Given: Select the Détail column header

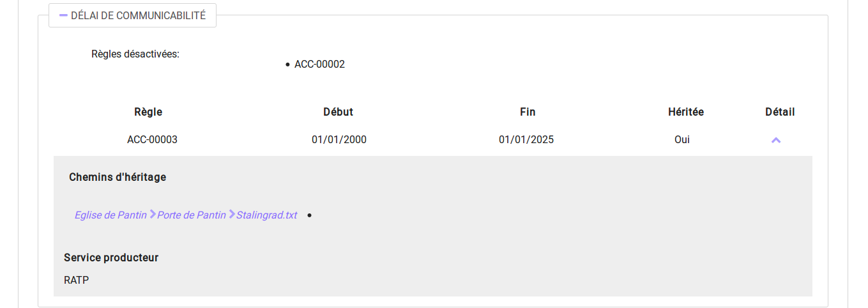Looking at the screenshot, I should 780,112.
